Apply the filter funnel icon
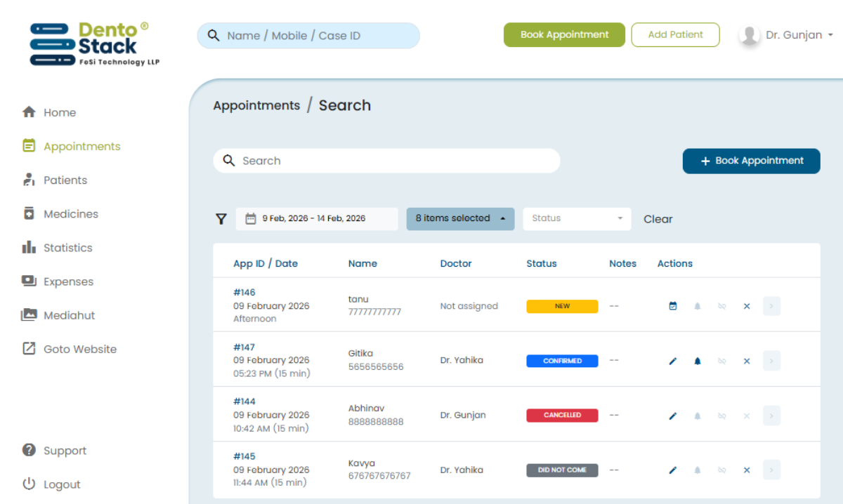 221,218
